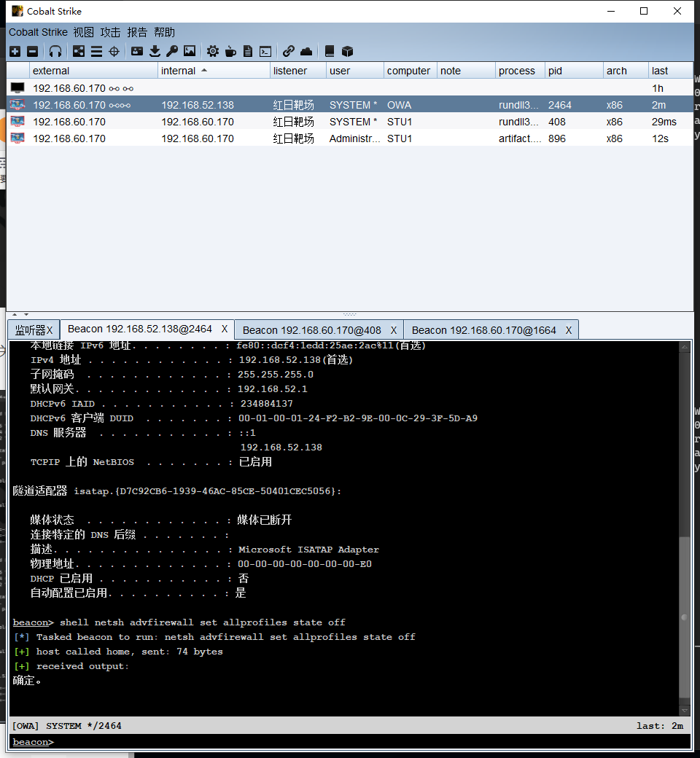Switch to Session Table view icon
This screenshot has height=758, width=700.
(x=96, y=51)
